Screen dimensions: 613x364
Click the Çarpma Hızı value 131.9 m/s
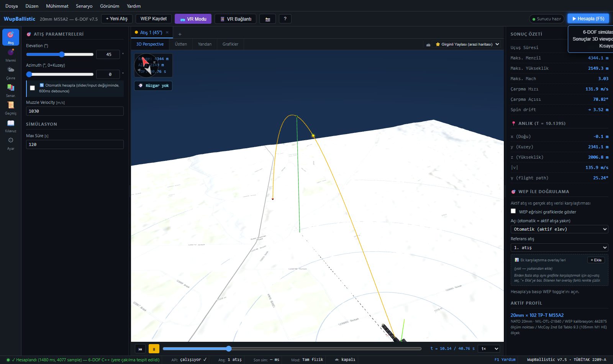coord(597,89)
